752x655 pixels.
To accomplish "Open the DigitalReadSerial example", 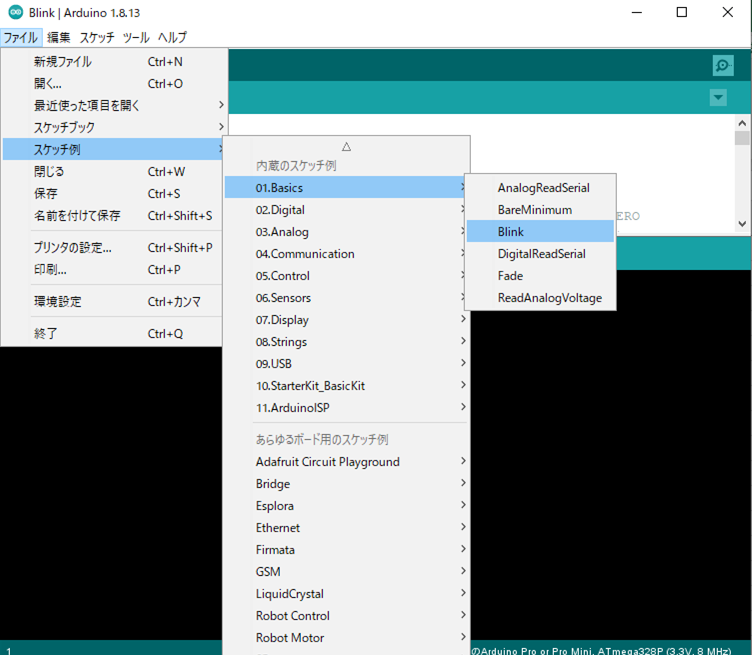I will (x=540, y=254).
